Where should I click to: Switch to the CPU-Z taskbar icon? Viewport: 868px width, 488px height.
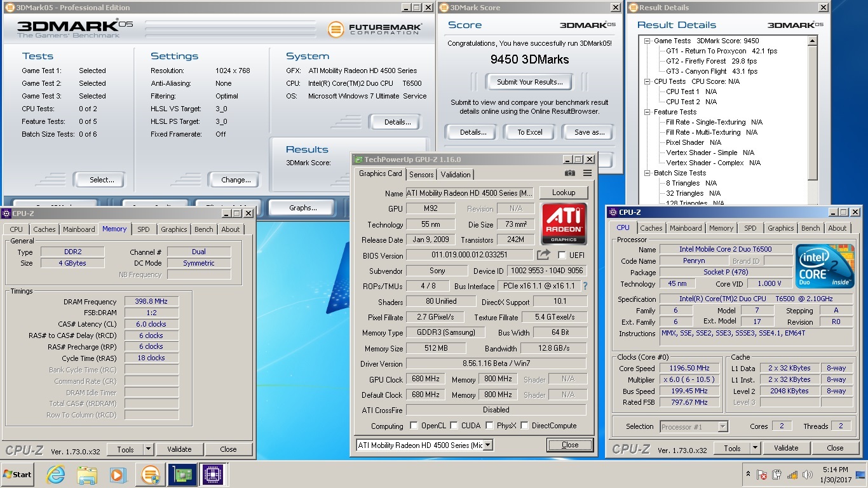pos(213,474)
